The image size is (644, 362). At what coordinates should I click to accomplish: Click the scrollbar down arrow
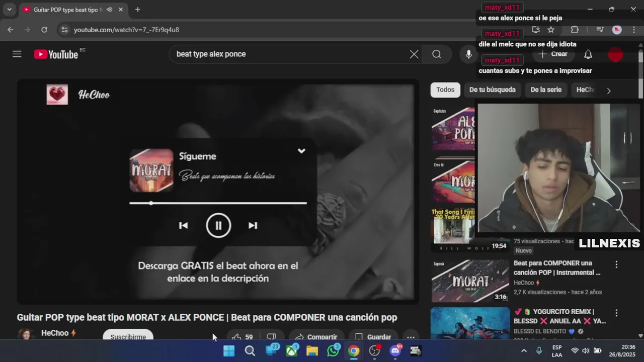pos(640,335)
